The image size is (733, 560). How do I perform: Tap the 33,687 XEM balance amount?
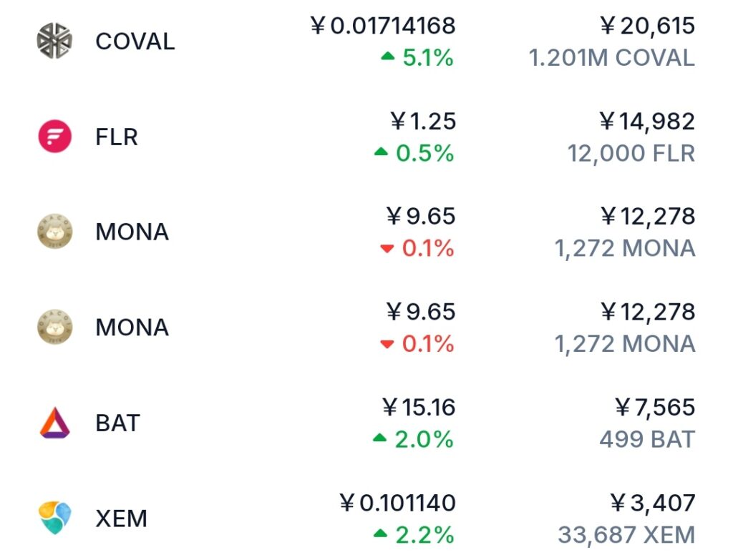point(626,534)
